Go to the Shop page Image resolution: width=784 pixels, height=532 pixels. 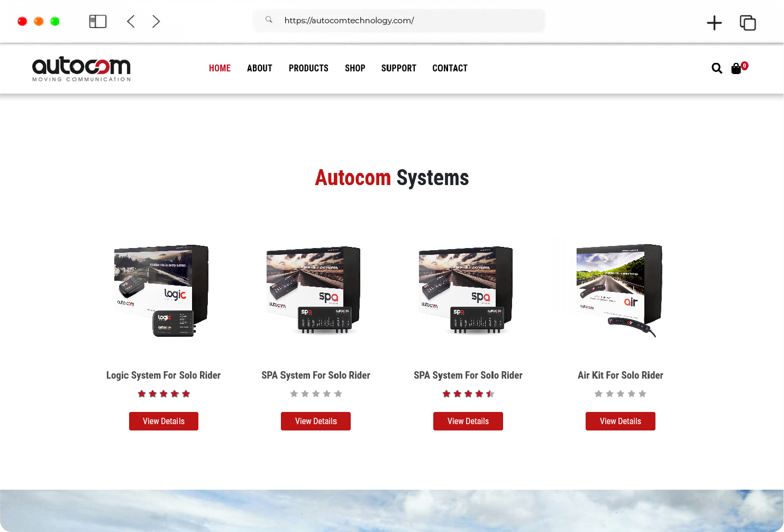[355, 68]
